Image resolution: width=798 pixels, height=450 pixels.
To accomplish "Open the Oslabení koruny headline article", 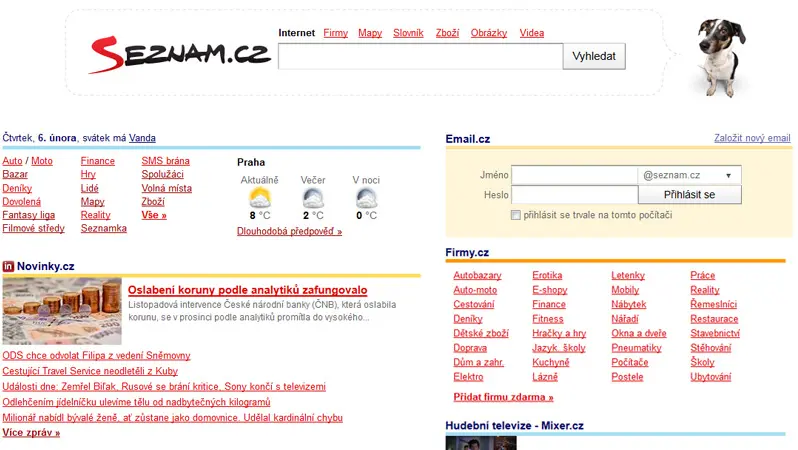I will (x=247, y=290).
